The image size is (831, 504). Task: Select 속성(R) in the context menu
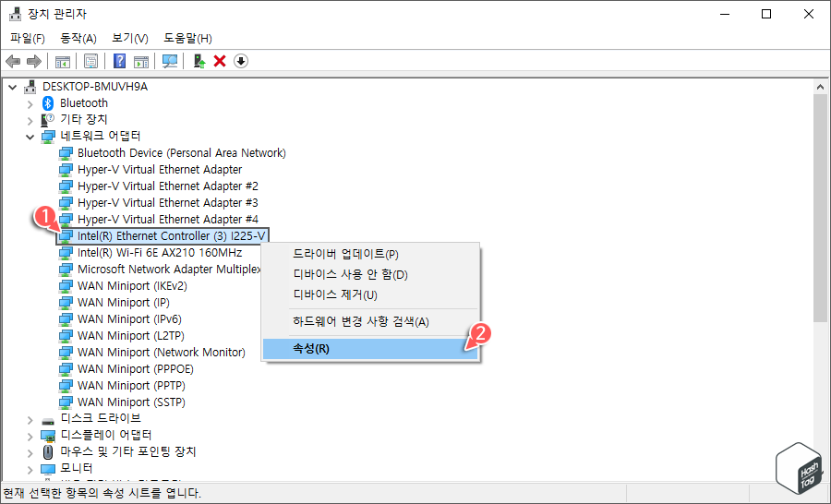point(371,349)
